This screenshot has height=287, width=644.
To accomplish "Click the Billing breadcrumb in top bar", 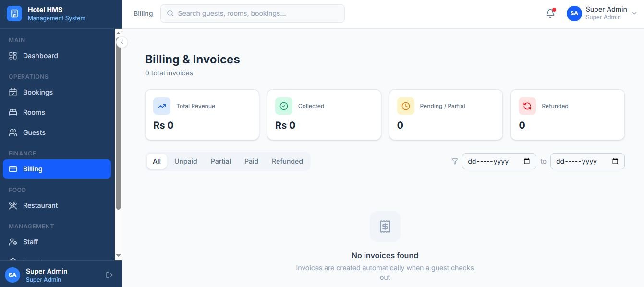I will coord(143,13).
